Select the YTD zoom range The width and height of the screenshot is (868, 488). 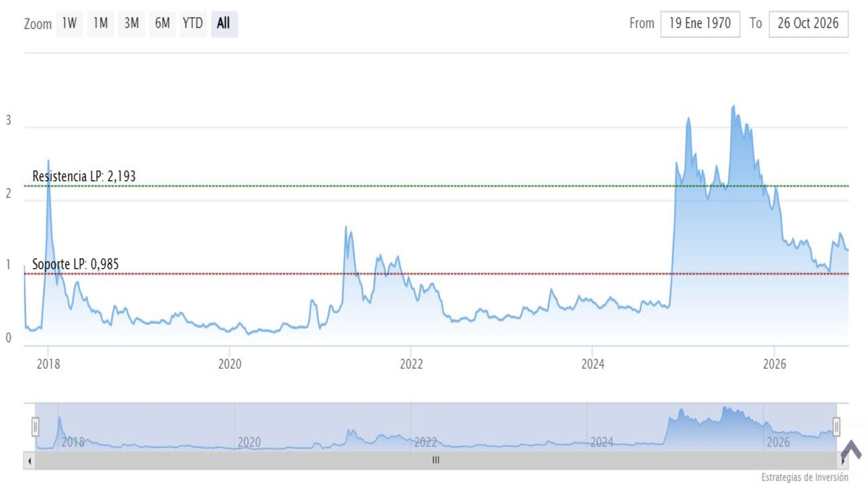point(193,24)
